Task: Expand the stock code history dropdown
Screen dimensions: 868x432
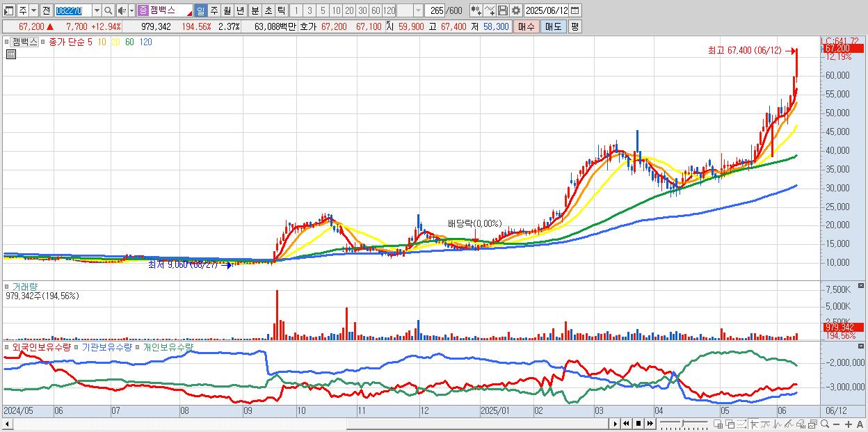Action: 97,10
